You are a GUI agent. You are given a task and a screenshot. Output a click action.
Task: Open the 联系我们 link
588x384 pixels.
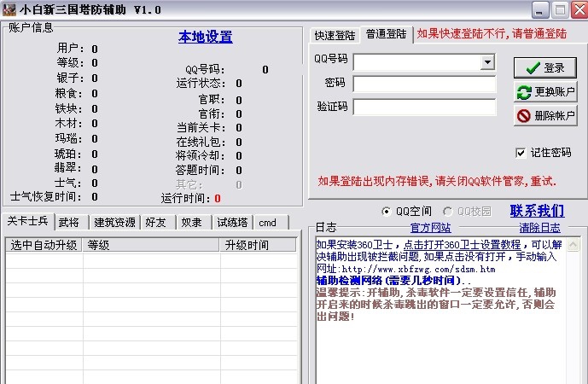537,211
